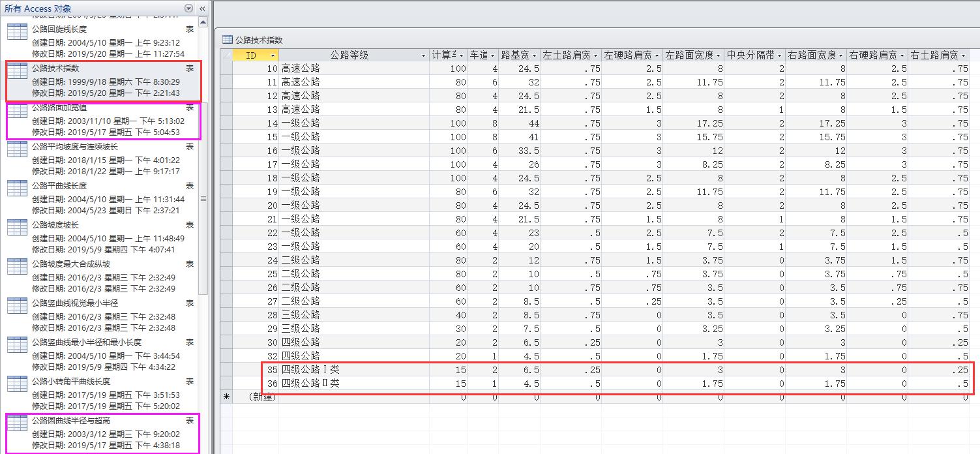Screen dimensions: 980x454
Task: Select the 公路小转角平曲线长度 table entry
Action: click(71, 381)
